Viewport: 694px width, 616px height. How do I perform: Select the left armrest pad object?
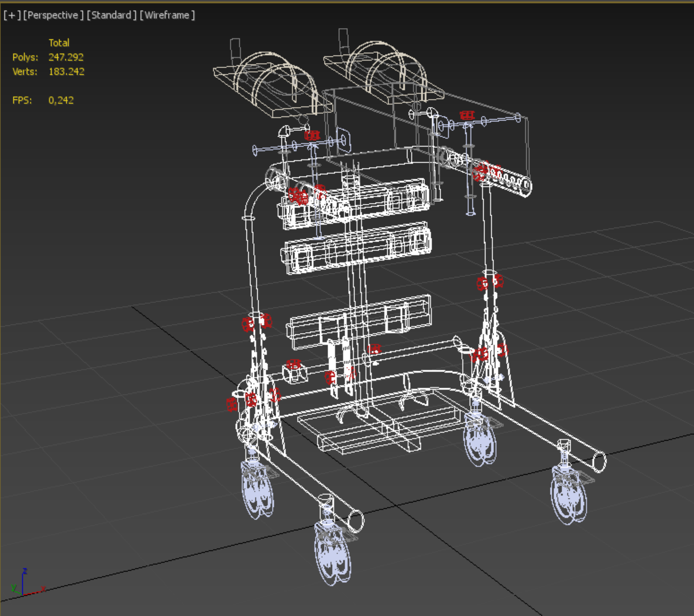[x=271, y=87]
